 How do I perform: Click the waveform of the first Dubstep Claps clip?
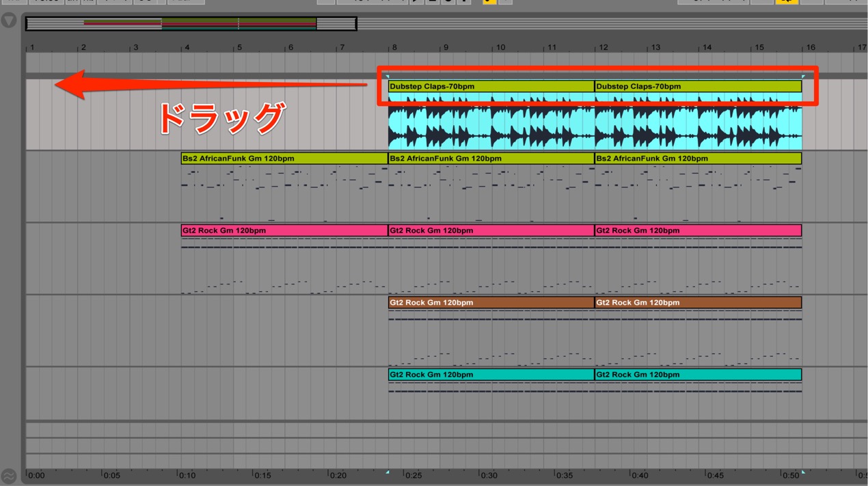(x=491, y=122)
